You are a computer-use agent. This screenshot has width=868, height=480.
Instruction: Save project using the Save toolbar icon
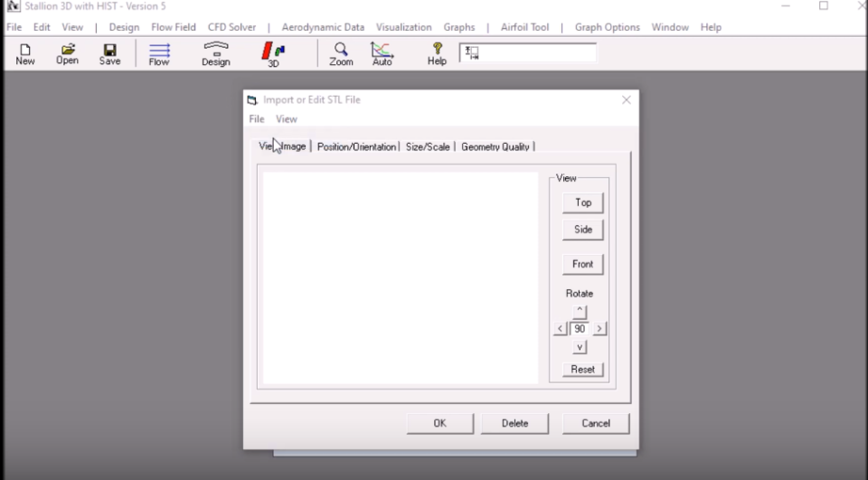109,54
